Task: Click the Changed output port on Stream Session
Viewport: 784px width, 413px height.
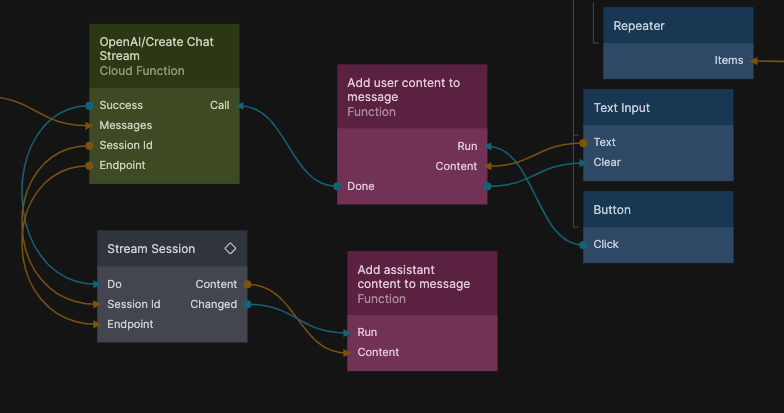Action: [247, 304]
